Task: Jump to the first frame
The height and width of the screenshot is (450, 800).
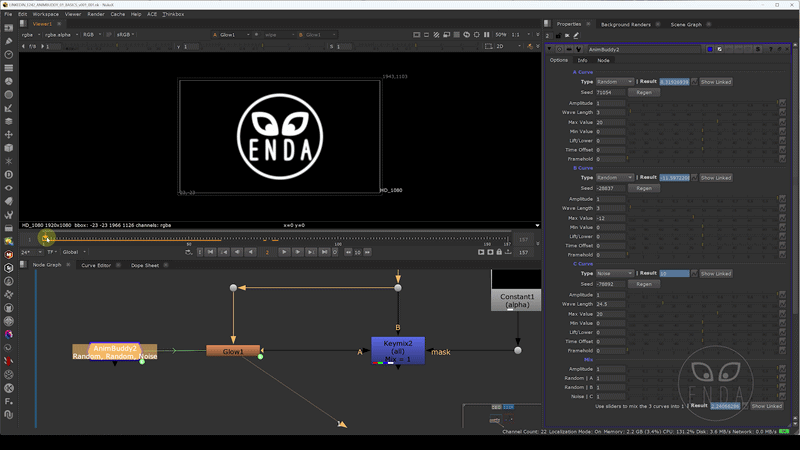Action: (x=210, y=252)
